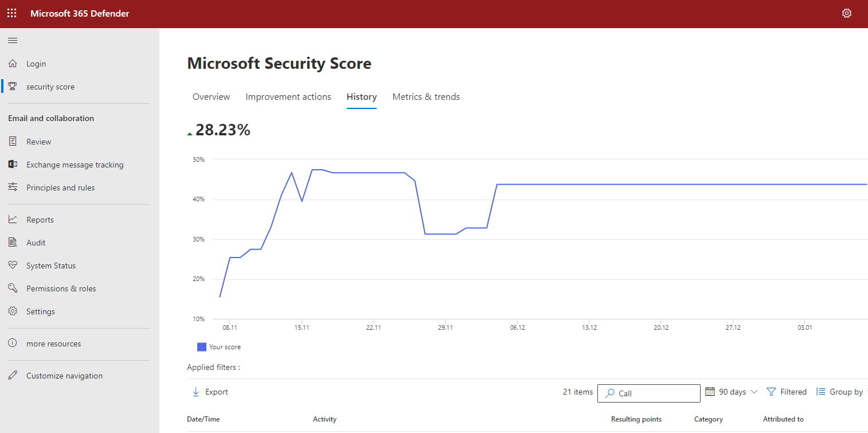Click the 21 items count text
The height and width of the screenshot is (433, 868).
pyautogui.click(x=578, y=392)
